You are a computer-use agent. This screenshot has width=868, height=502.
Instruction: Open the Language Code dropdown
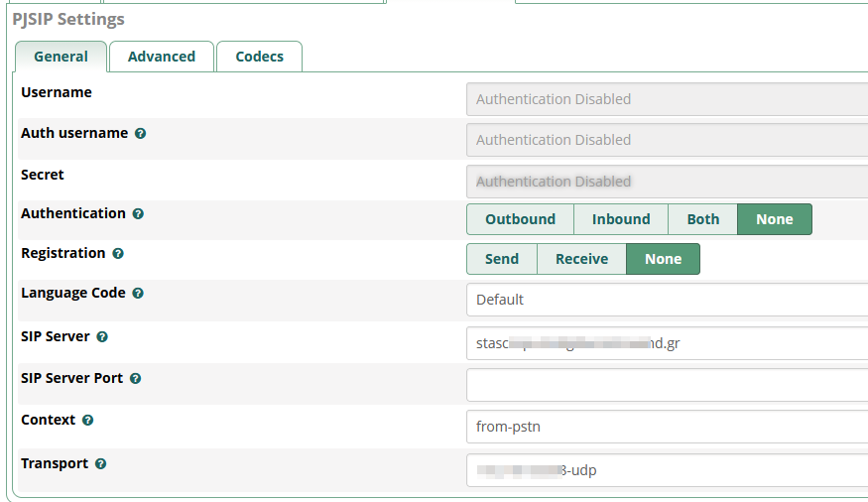point(667,300)
